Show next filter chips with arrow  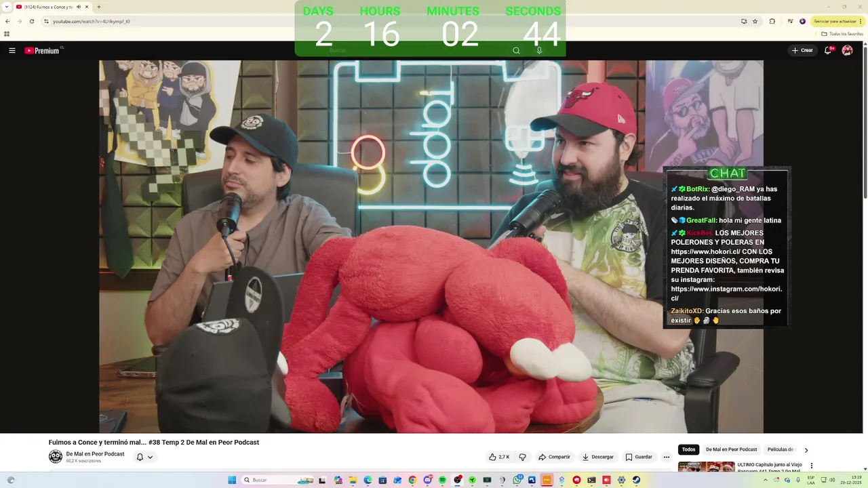(806, 449)
